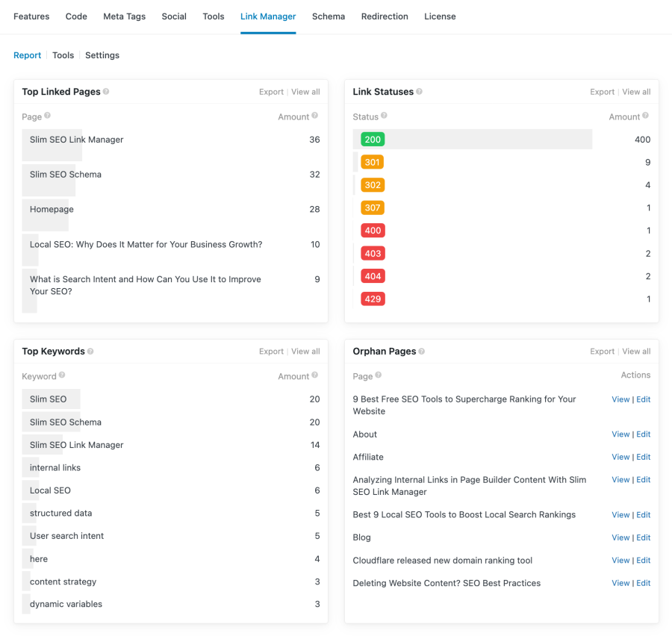672x636 pixels.
Task: Switch to the Social tab
Action: (174, 16)
